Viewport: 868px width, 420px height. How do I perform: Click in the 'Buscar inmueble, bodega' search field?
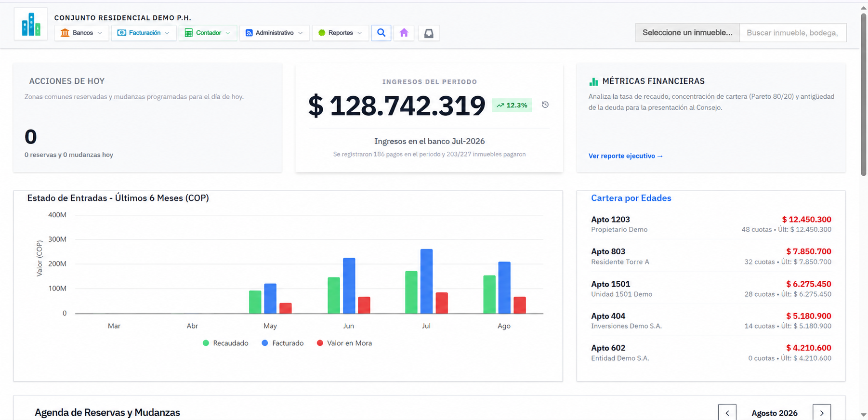click(x=793, y=33)
